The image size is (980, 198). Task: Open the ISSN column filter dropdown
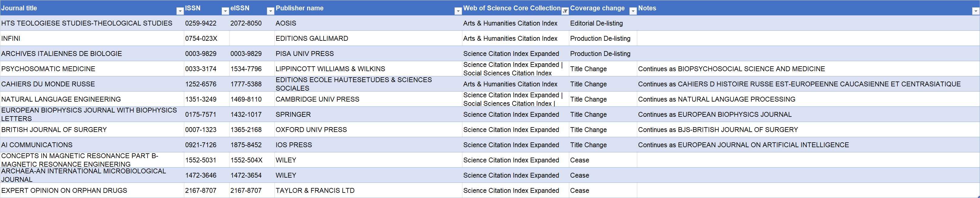pos(225,11)
